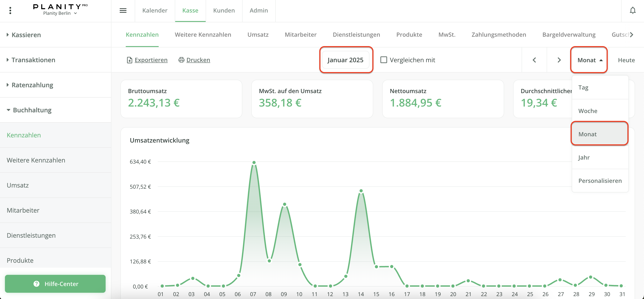Open the Kasse tab
Image resolution: width=644 pixels, height=299 pixels.
(x=190, y=11)
